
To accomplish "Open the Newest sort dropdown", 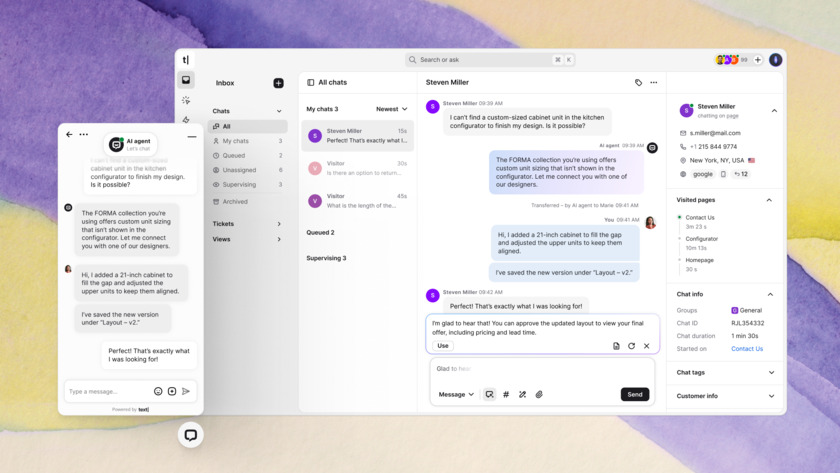I will click(x=392, y=109).
